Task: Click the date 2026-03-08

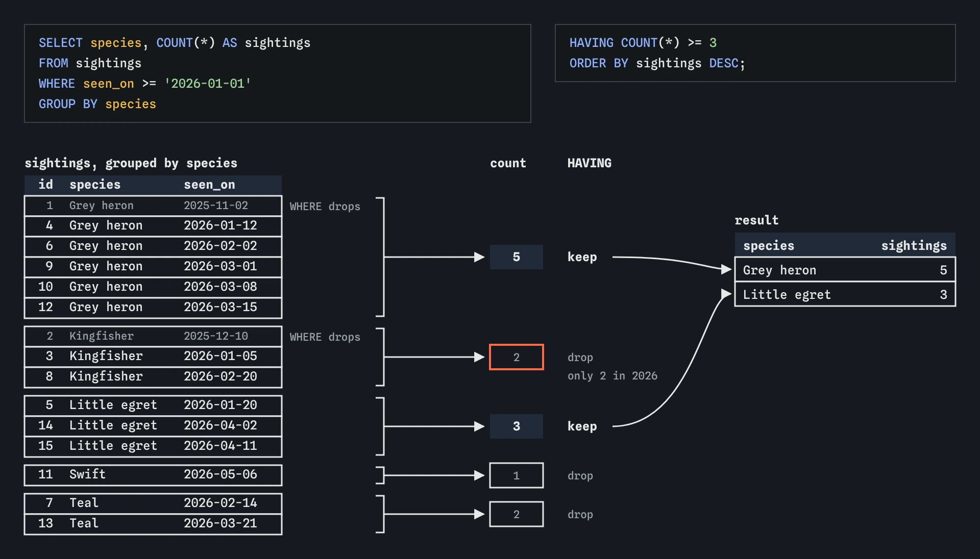Action: point(220,287)
